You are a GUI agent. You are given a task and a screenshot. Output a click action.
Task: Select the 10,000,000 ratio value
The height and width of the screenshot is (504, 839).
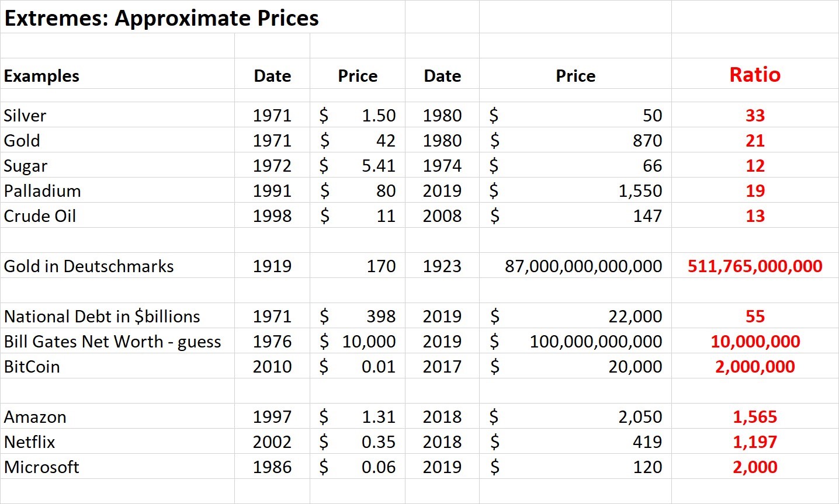754,342
